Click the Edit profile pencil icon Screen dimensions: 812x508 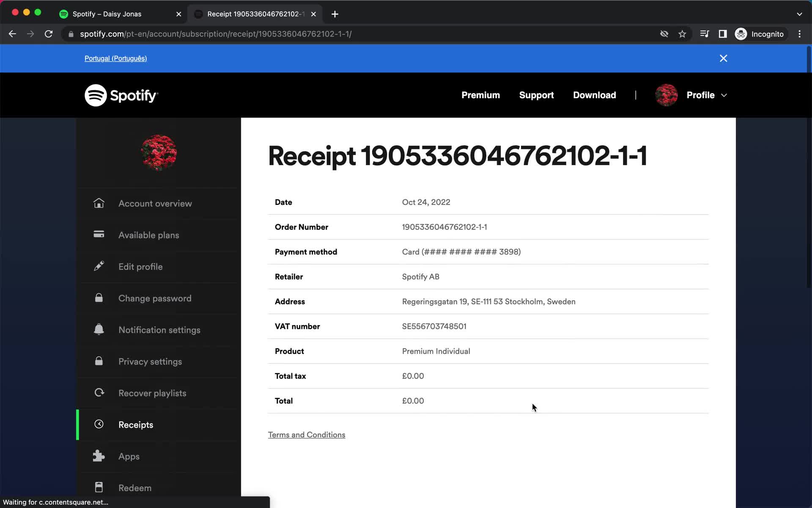99,266
